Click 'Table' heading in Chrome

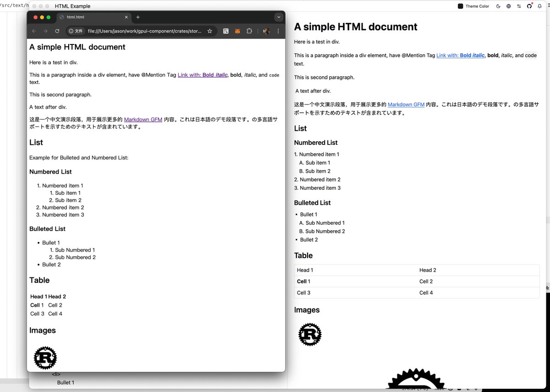pyautogui.click(x=39, y=280)
